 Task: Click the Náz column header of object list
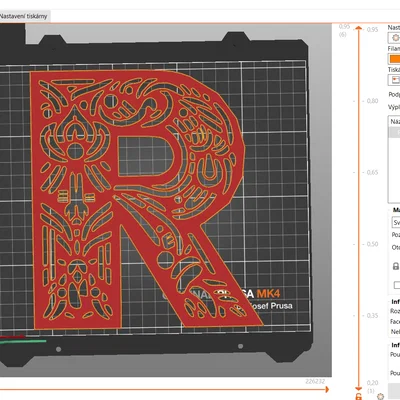[395, 122]
